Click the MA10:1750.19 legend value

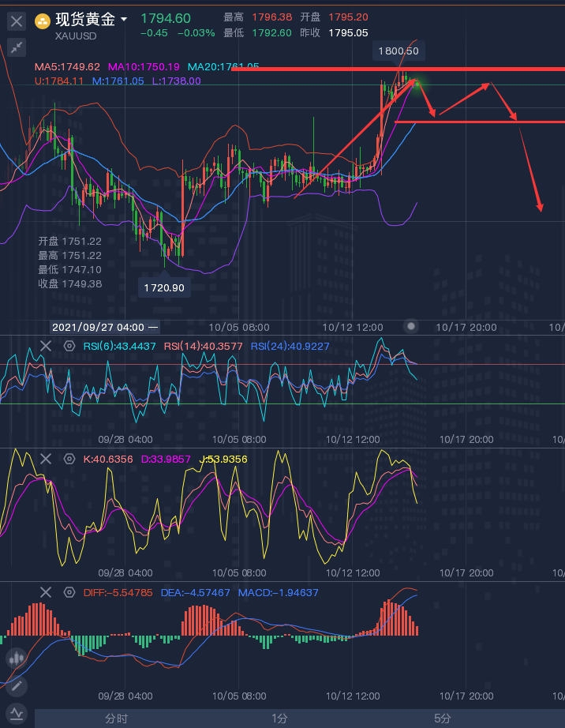144,67
